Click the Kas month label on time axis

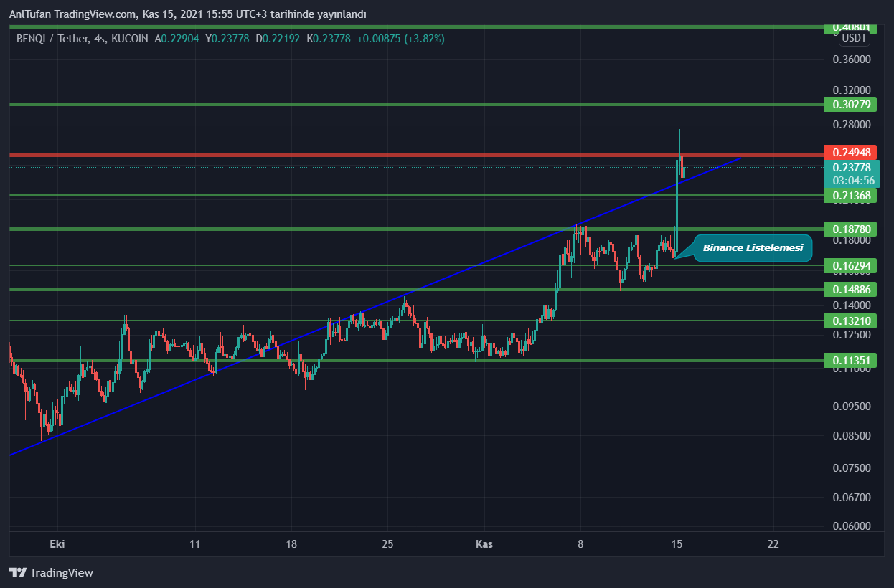(484, 544)
